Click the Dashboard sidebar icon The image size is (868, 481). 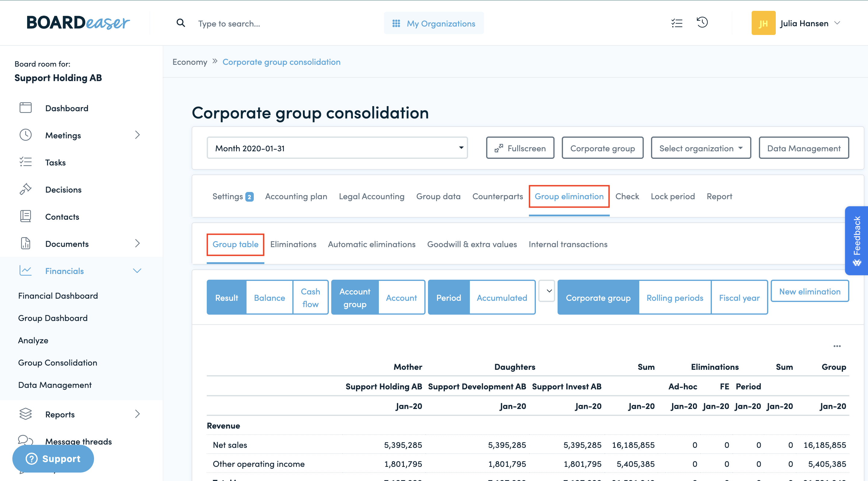click(26, 108)
